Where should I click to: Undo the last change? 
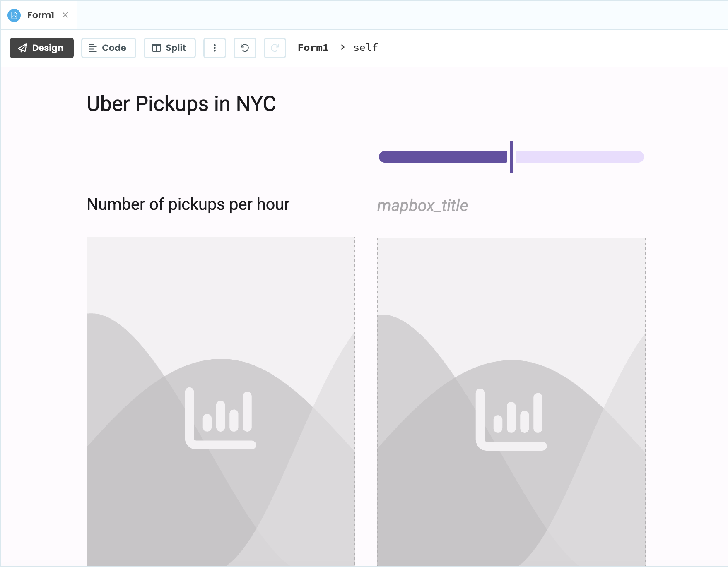(245, 48)
